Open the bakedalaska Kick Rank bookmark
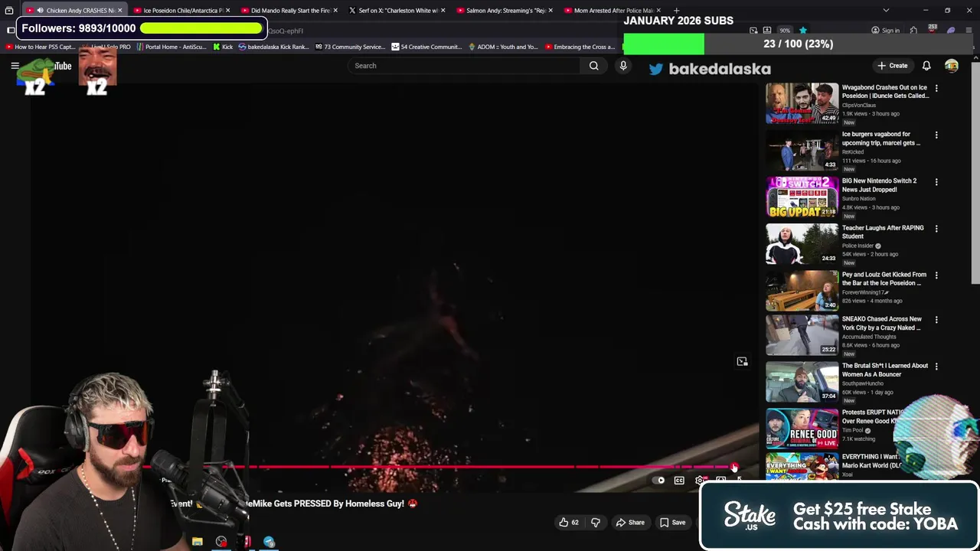The image size is (980, 551). pos(273,47)
